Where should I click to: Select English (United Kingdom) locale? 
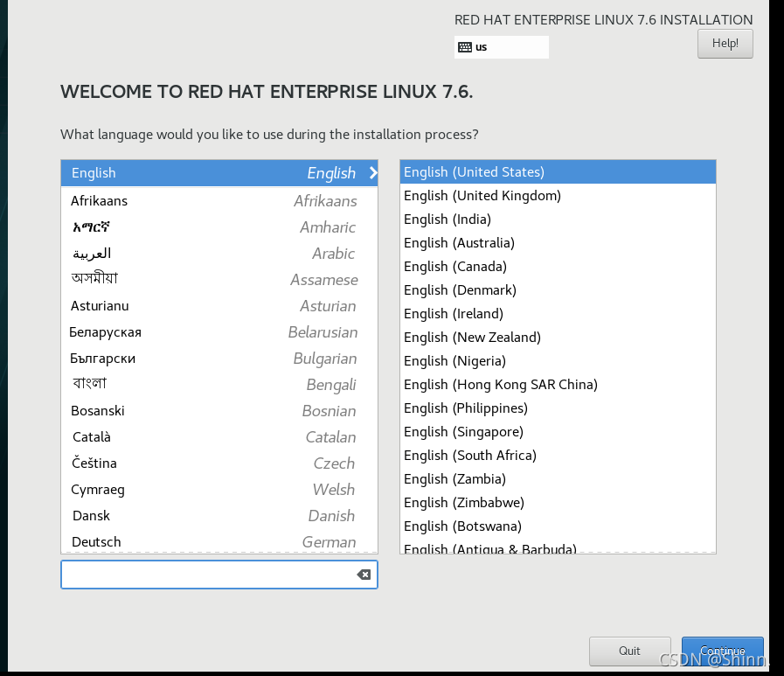[x=558, y=196]
